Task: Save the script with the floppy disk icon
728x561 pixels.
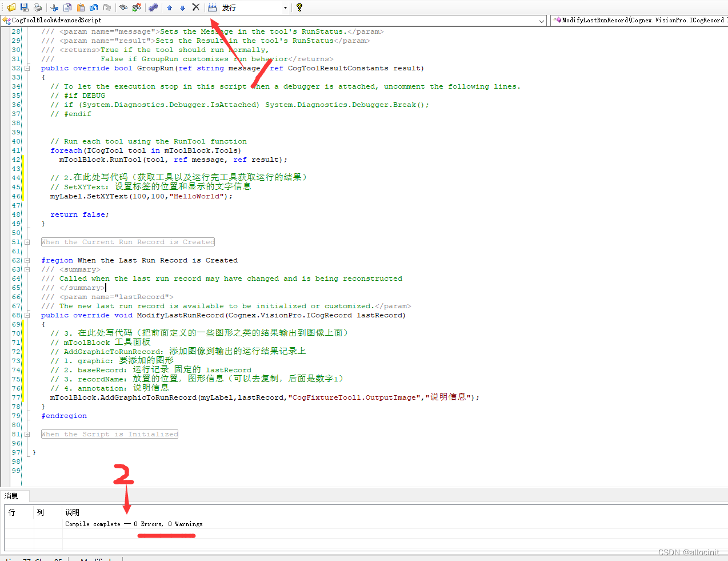Action: [x=25, y=7]
